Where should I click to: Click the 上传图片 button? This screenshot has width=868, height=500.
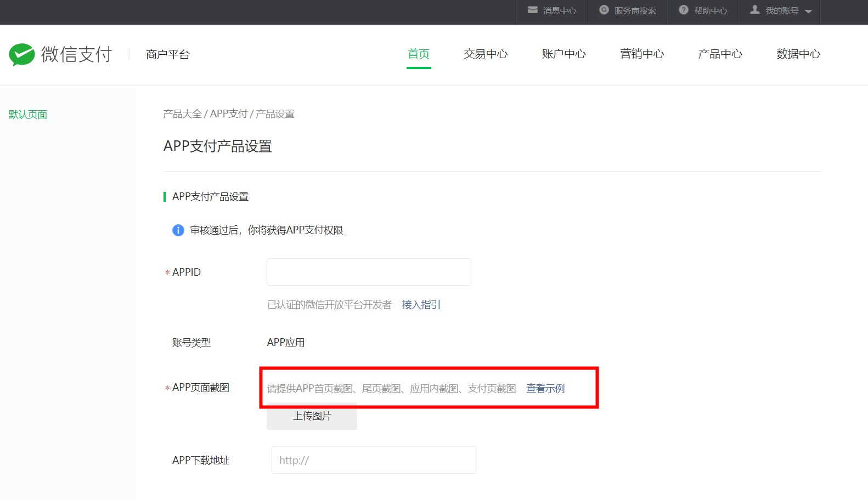(312, 416)
